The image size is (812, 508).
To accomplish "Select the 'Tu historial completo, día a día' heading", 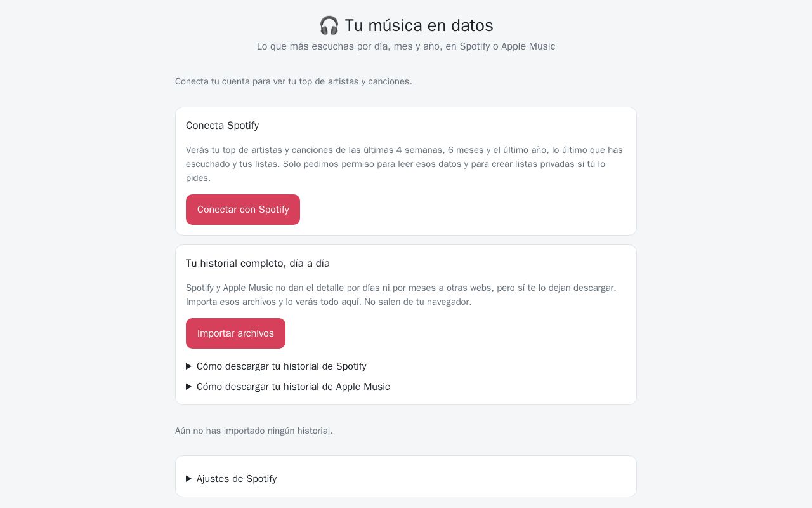I will (258, 264).
